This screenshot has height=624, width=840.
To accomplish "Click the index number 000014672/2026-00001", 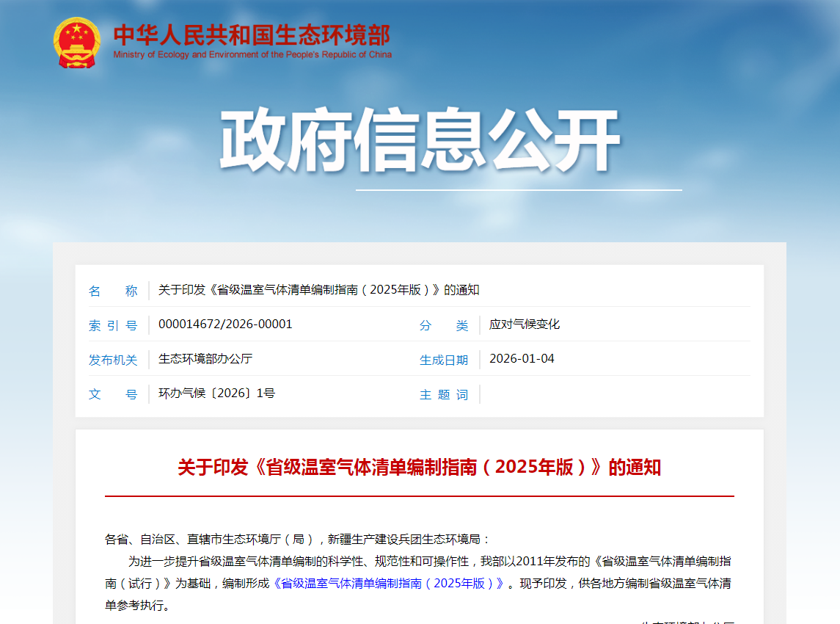I will click(225, 324).
